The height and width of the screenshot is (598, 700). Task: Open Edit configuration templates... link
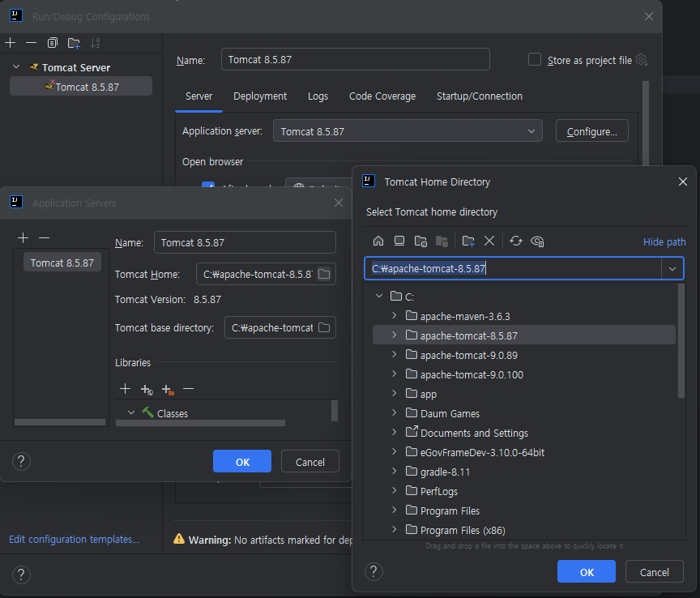pos(74,539)
